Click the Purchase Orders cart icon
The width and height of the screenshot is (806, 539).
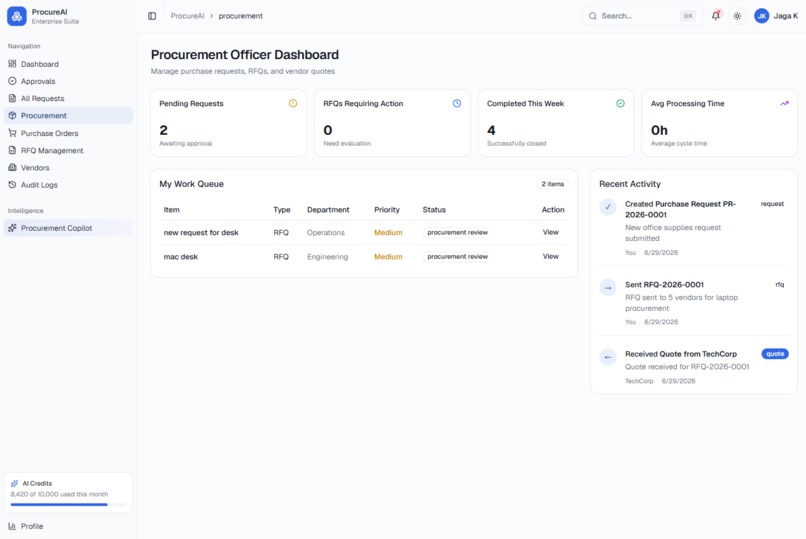tap(12, 133)
